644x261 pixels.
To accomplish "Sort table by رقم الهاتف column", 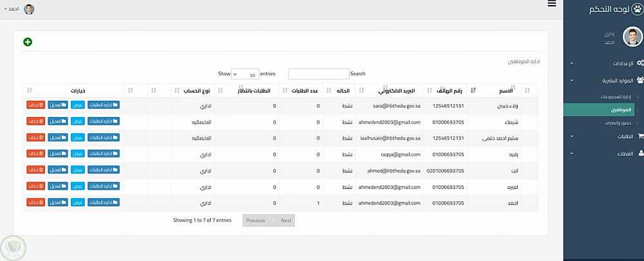I will tap(430, 91).
